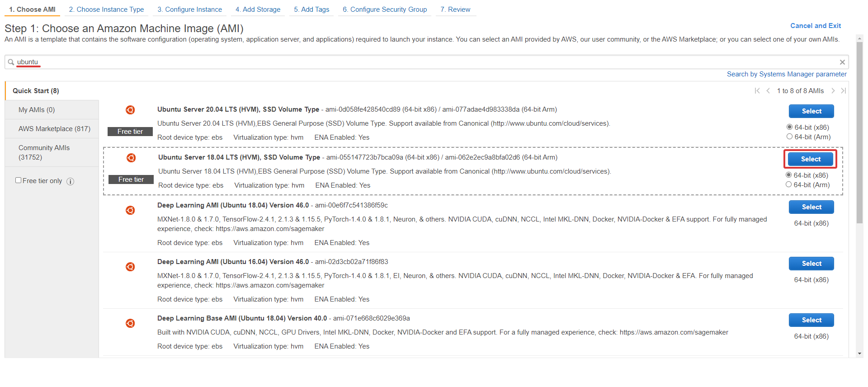
Task: Click the Step 1 page heading
Action: coord(124,28)
